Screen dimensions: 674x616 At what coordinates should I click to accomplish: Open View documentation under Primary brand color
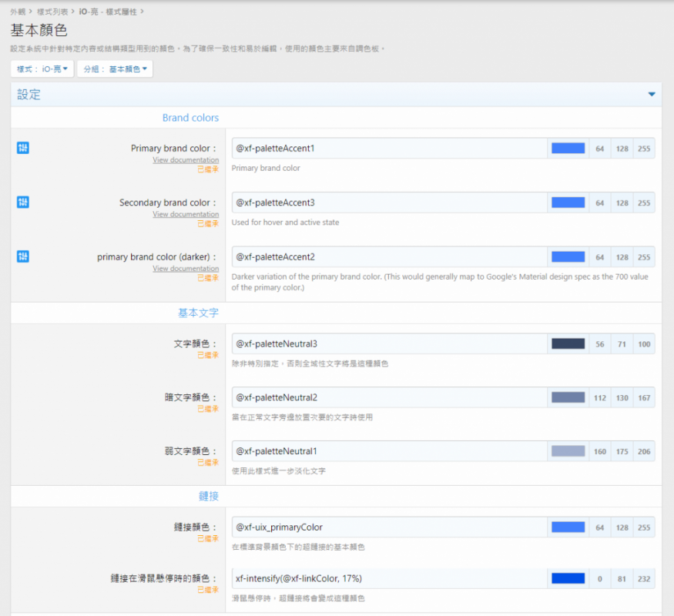185,160
